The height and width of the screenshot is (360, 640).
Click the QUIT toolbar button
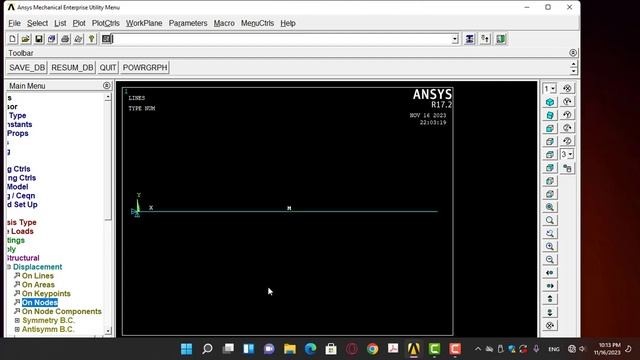tap(108, 67)
